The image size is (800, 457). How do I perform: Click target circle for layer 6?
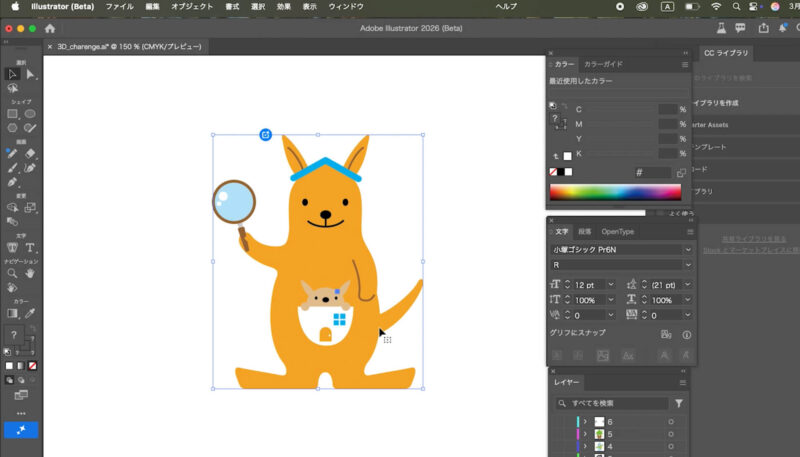pyautogui.click(x=671, y=422)
